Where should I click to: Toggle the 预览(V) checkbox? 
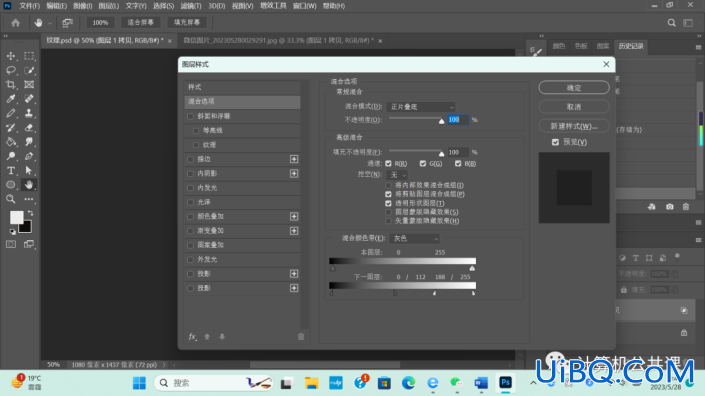555,142
